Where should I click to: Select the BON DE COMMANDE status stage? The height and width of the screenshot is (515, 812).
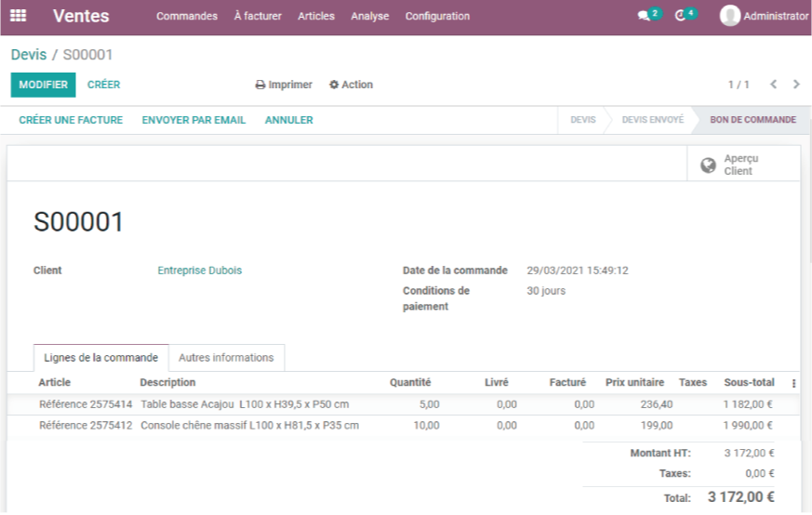[x=753, y=120]
